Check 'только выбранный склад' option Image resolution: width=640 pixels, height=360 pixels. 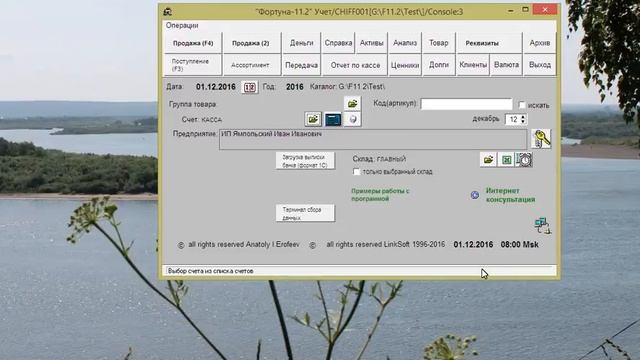[x=356, y=172]
